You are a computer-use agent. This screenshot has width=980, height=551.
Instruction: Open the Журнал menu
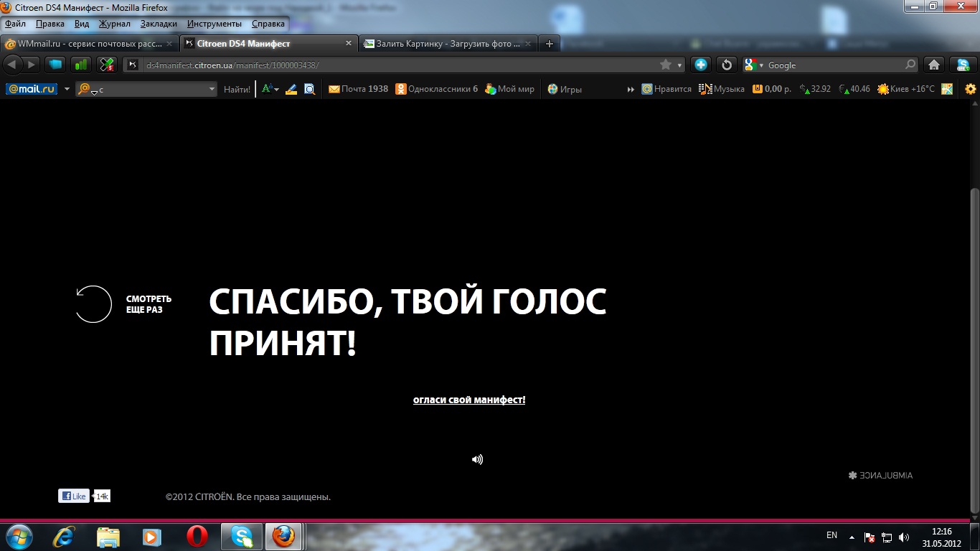[115, 24]
